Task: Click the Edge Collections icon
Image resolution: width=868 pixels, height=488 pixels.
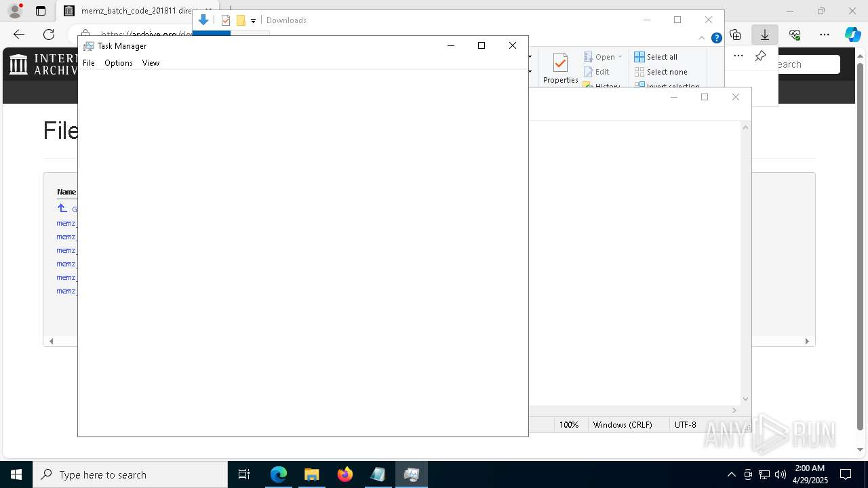Action: 735,35
